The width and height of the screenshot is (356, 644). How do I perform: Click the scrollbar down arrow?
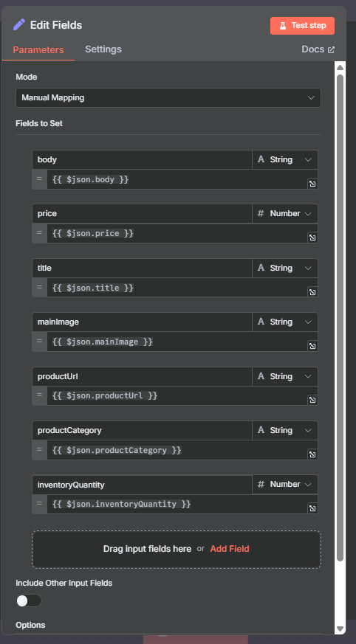point(340,629)
